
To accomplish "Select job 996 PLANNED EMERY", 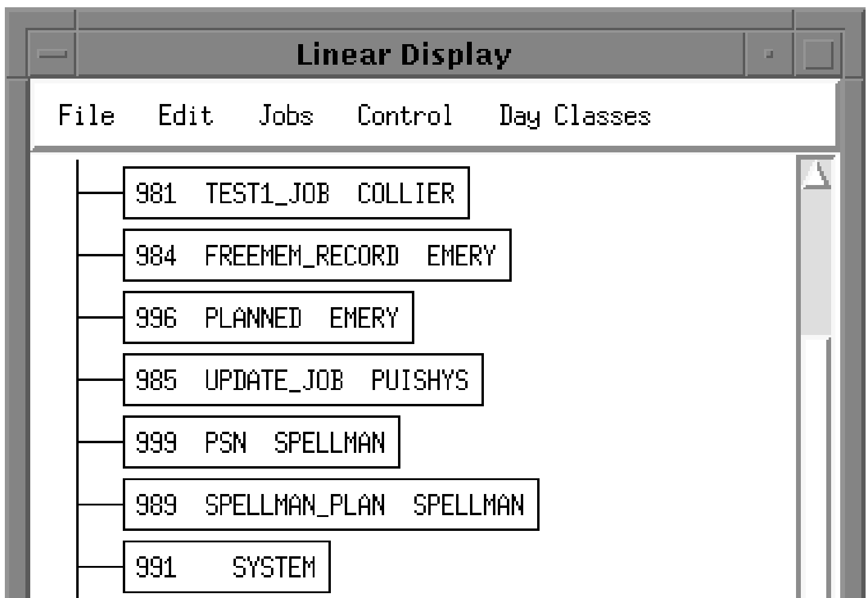I will click(268, 317).
